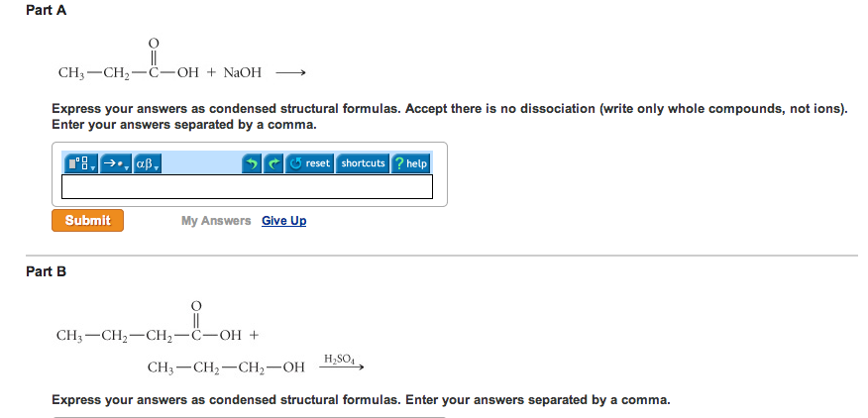
Task: Select the Part B heading
Action: [46, 271]
